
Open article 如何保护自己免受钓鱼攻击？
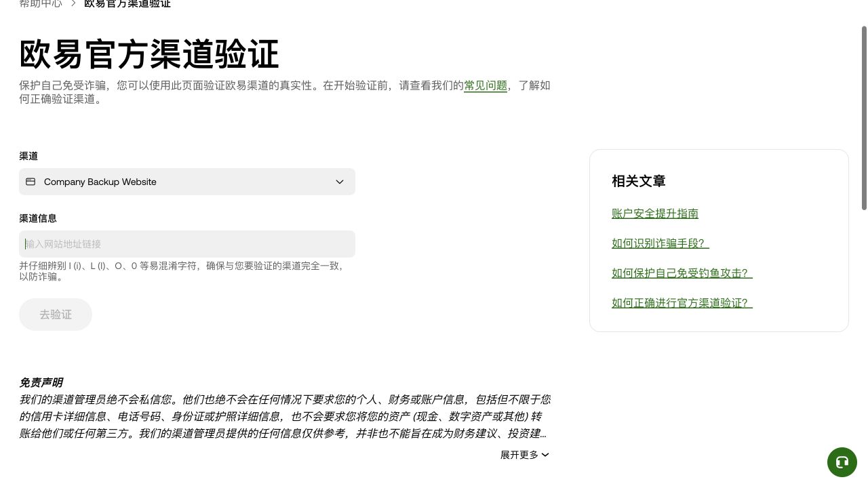coord(682,273)
